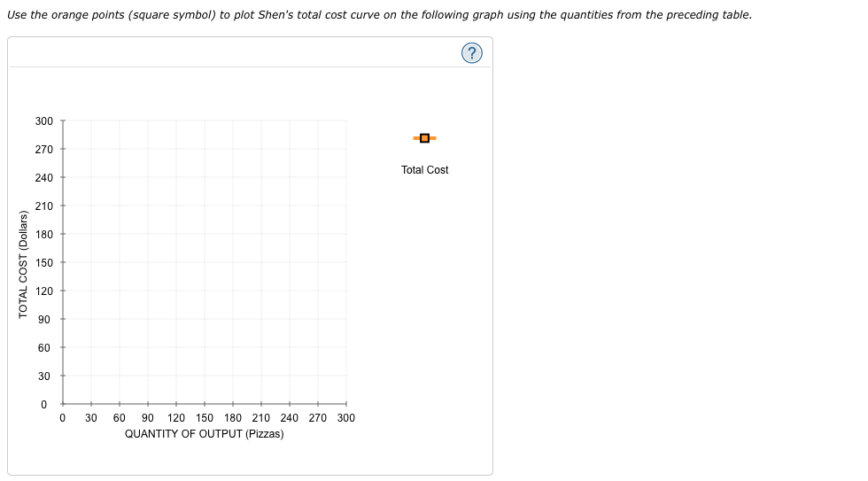This screenshot has width=868, height=481.
Task: Plot point at quantity 180, cost 210
Action: 233,206
